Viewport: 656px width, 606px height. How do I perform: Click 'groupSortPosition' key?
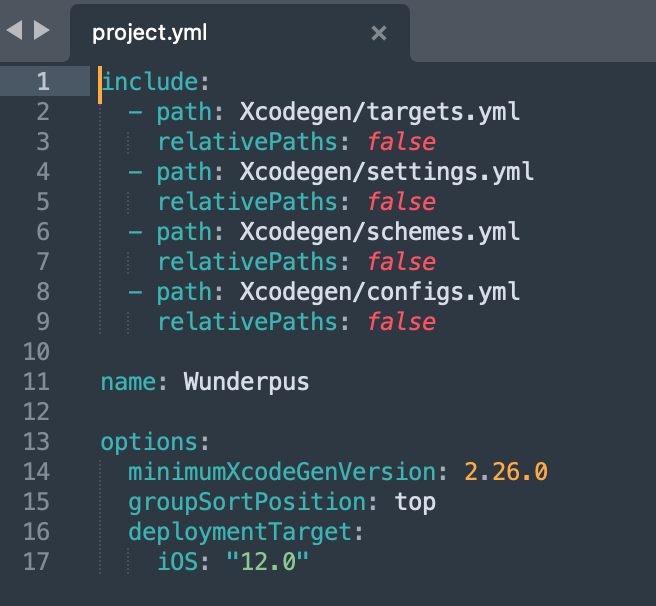pos(247,503)
